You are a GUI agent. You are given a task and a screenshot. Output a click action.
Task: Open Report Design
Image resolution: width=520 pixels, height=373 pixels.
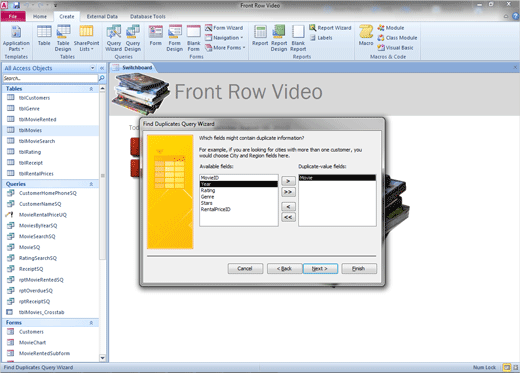click(279, 38)
